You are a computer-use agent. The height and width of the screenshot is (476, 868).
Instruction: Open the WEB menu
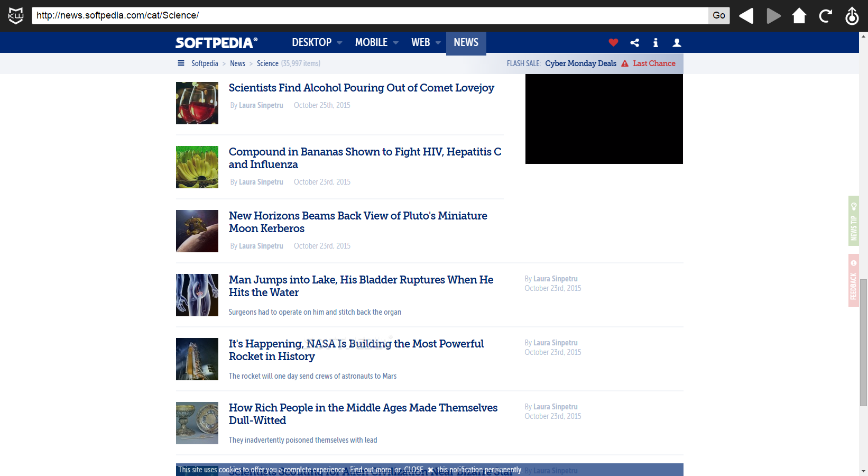pyautogui.click(x=420, y=42)
